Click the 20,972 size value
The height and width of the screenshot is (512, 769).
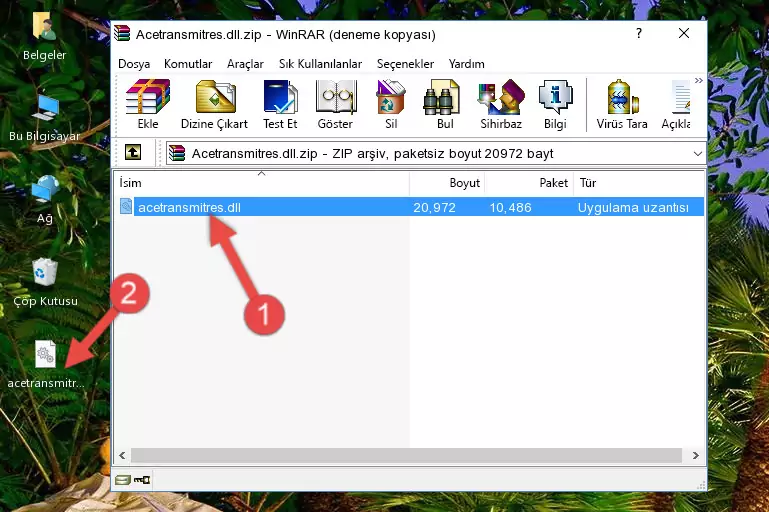pos(434,207)
